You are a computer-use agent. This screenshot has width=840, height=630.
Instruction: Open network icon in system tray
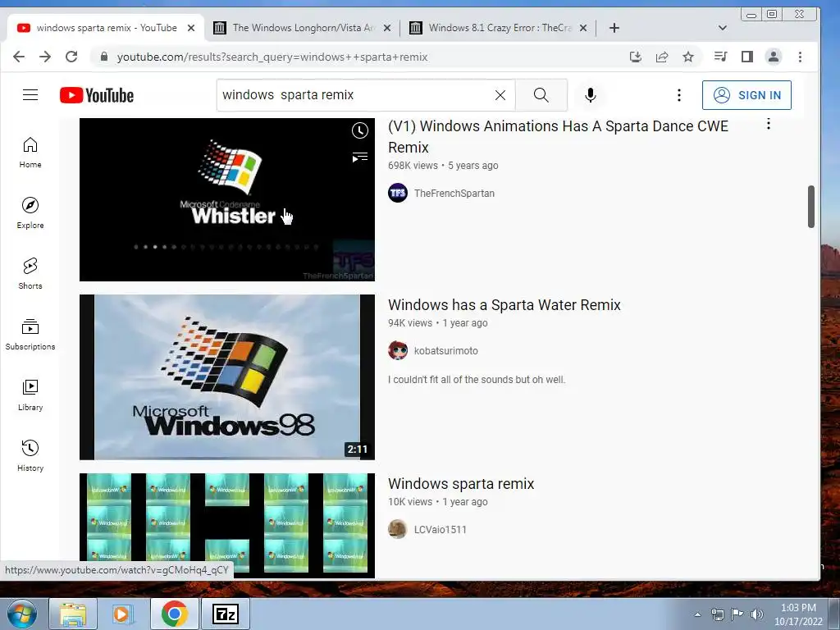point(717,614)
